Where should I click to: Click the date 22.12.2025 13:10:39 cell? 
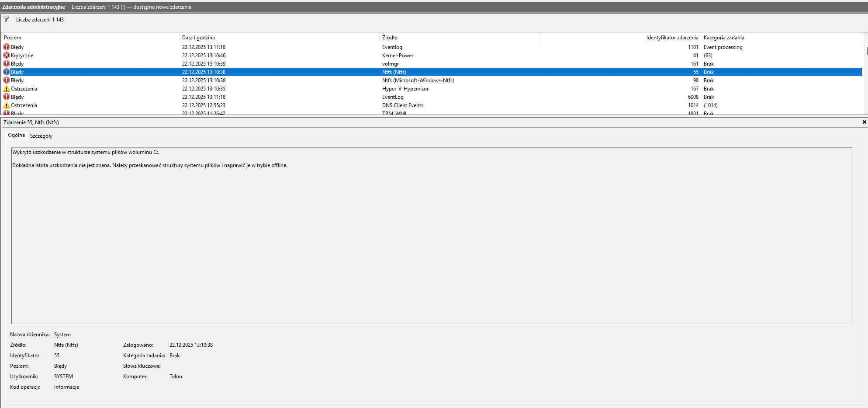click(204, 64)
